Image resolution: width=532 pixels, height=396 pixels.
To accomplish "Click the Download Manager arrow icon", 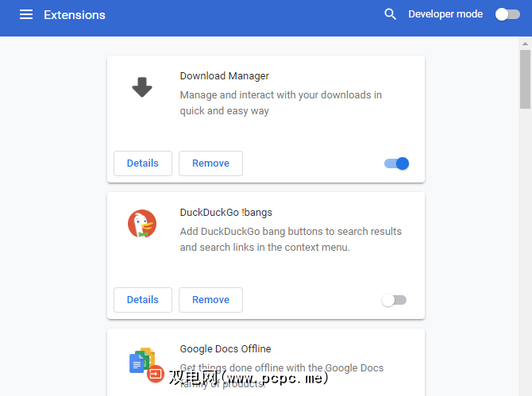I will coord(142,87).
